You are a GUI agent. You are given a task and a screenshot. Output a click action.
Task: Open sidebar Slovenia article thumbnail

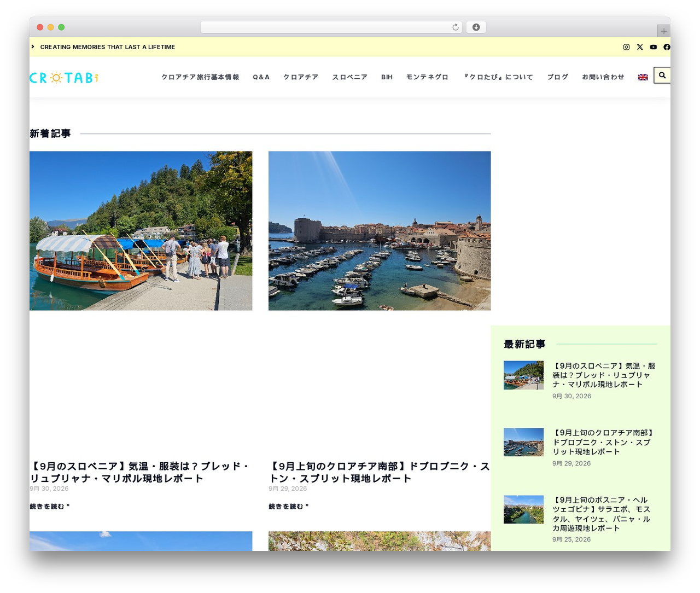523,375
